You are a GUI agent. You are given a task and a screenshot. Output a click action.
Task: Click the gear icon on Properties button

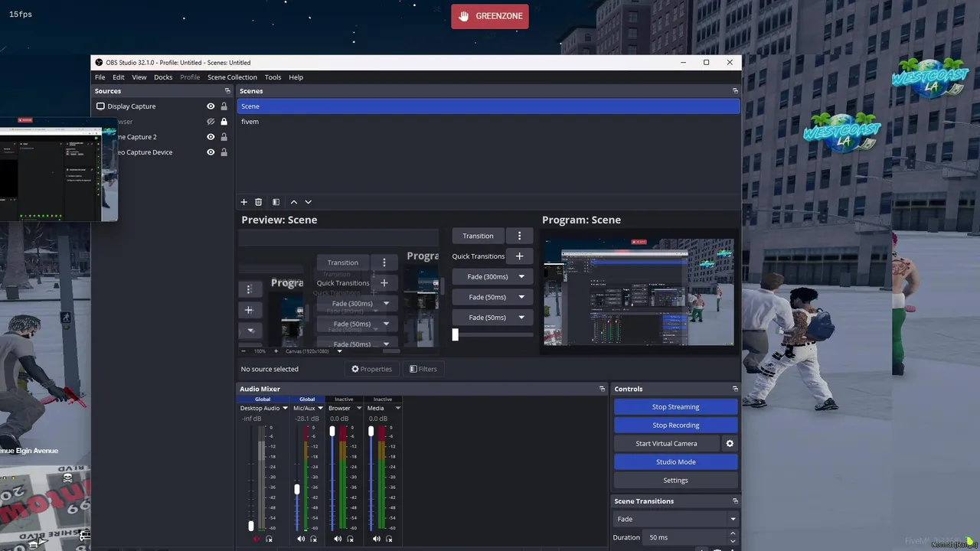point(355,369)
